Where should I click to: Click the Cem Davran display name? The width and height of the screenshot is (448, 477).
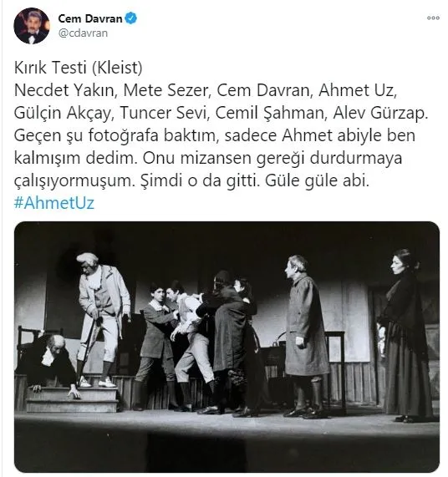coord(90,18)
